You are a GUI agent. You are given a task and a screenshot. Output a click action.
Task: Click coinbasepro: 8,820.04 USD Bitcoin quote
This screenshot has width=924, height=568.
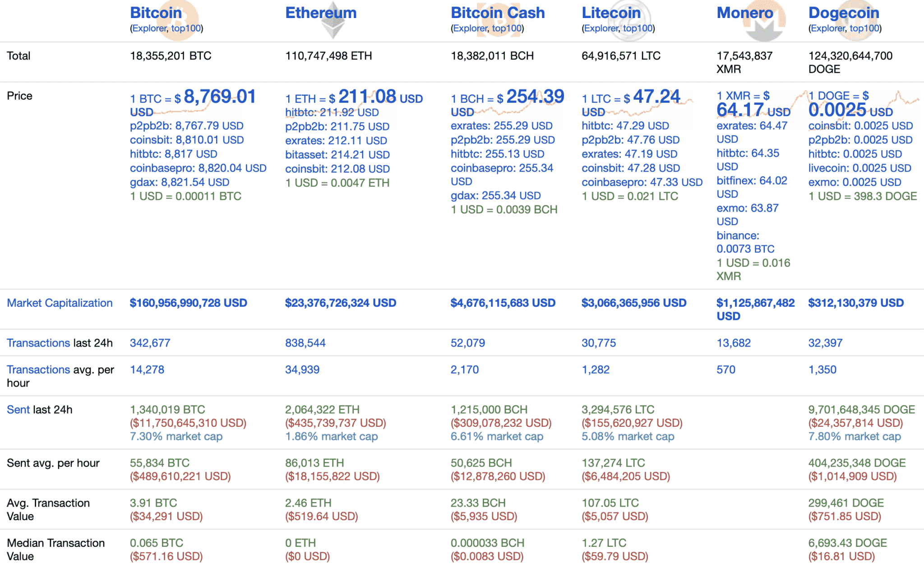click(198, 168)
